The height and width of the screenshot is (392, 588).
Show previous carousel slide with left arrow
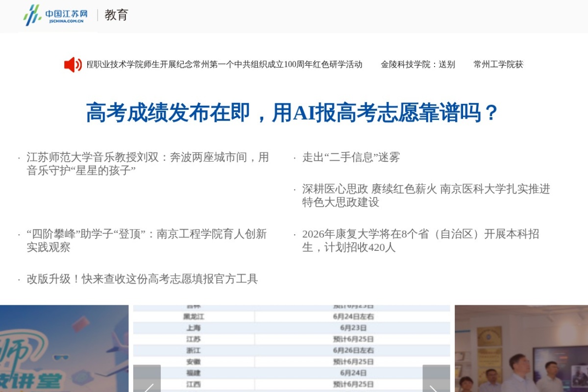tap(147, 378)
